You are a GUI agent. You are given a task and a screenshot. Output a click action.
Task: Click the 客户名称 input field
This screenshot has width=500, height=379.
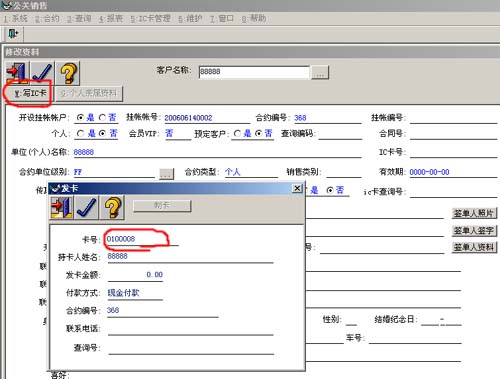click(254, 72)
